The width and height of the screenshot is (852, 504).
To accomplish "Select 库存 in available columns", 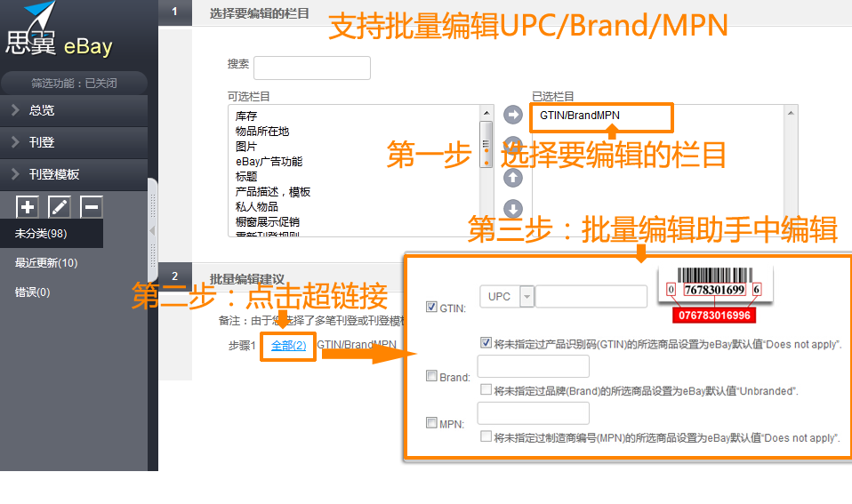I will point(246,116).
